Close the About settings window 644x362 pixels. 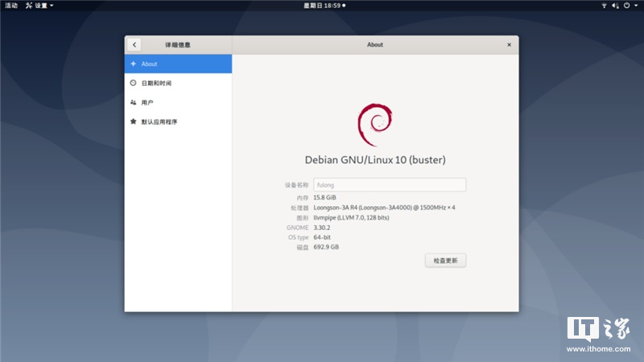click(509, 45)
